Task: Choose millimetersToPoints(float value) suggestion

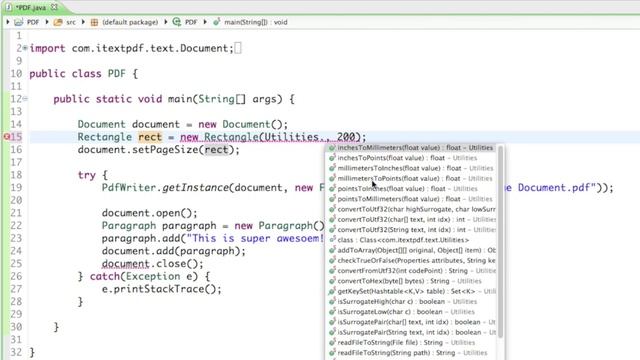Action: (x=412, y=178)
